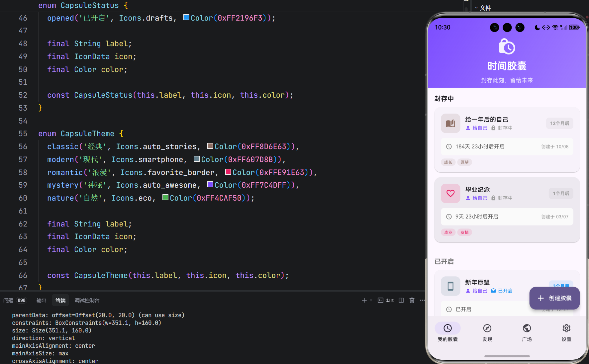Open the terminal launch profile dropdown chevron
Image resolution: width=589 pixels, height=364 pixels.
[371, 300]
